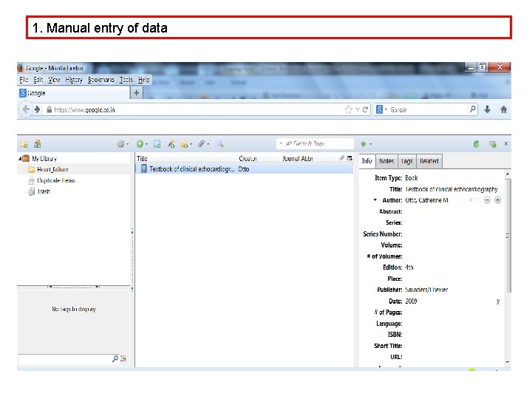Image resolution: width=532 pixels, height=399 pixels.
Task: Open the Firefox Edit menu
Action: [x=38, y=80]
